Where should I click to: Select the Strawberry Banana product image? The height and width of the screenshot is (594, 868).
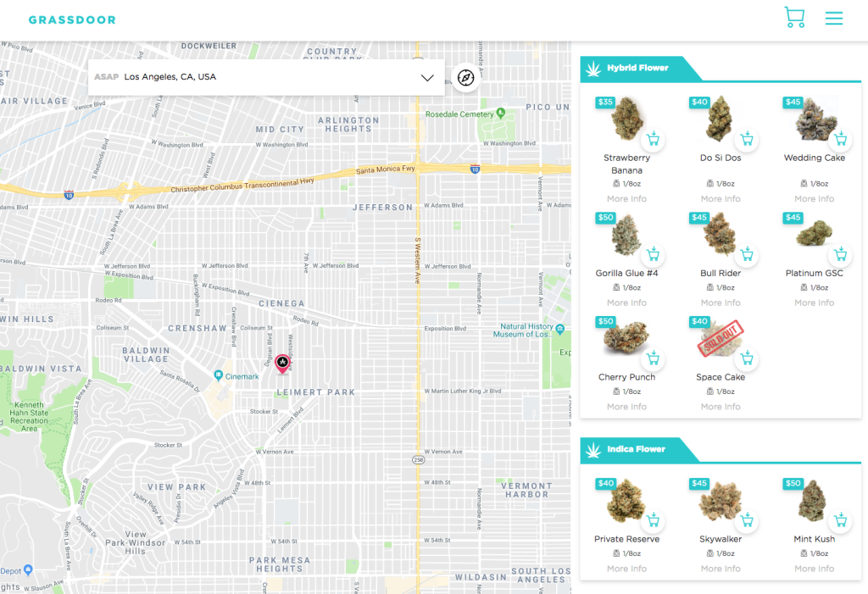(626, 118)
